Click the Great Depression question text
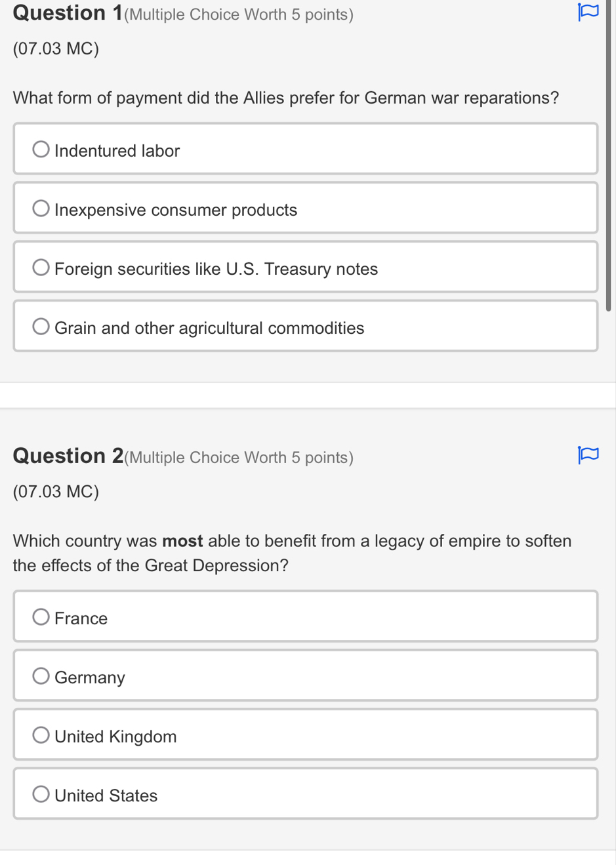Screen dimensions: 616x865 tap(292, 553)
